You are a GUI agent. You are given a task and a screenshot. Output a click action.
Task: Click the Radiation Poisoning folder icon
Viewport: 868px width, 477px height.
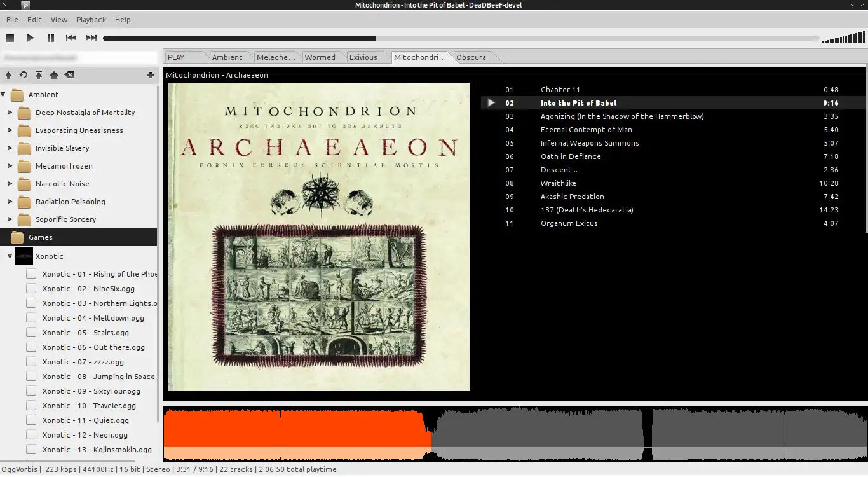point(25,202)
